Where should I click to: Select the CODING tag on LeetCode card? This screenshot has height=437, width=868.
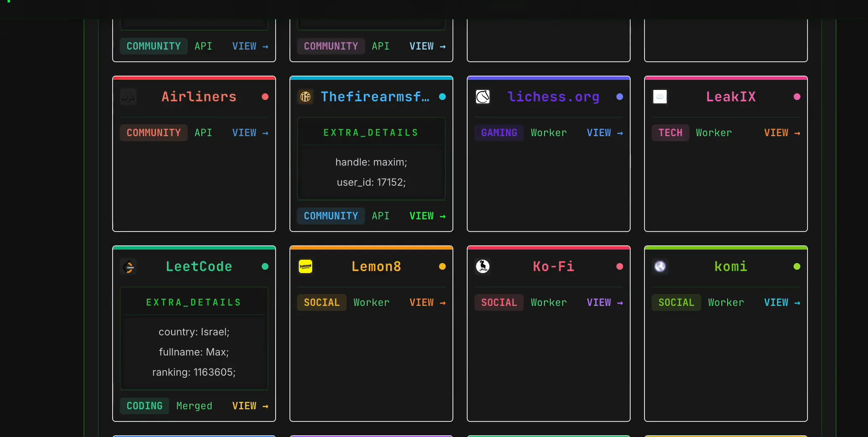click(145, 406)
